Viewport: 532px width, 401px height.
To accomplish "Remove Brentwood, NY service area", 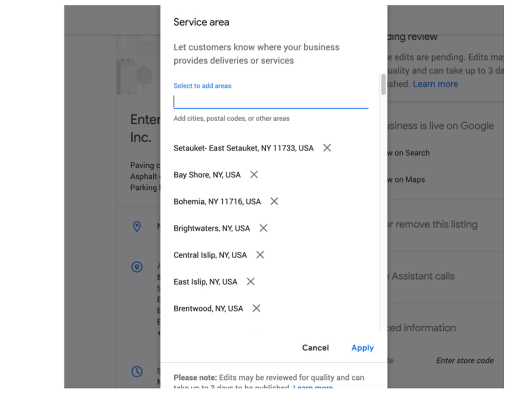I will 256,308.
